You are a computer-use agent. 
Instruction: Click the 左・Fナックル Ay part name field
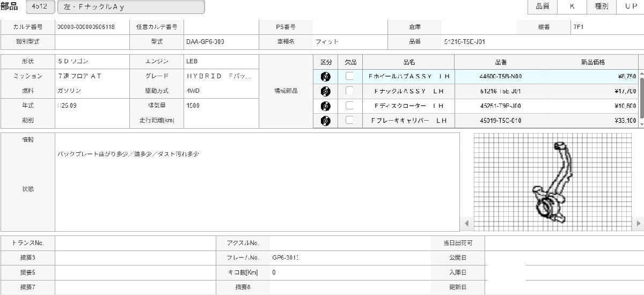click(131, 7)
